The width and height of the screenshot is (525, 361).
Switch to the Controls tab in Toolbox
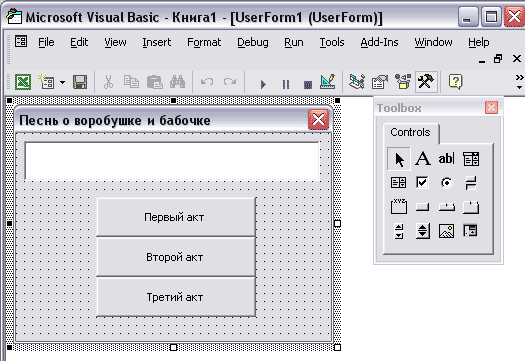coord(410,132)
